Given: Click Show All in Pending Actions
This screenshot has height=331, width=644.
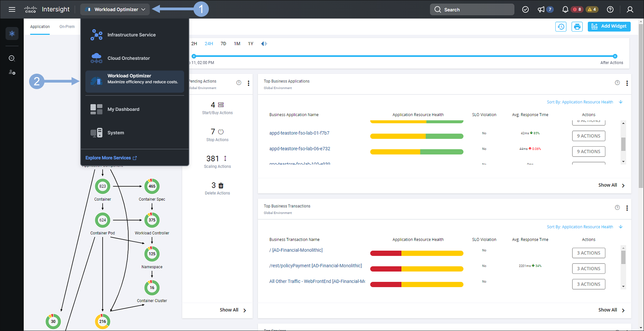Looking at the screenshot, I should tap(233, 310).
